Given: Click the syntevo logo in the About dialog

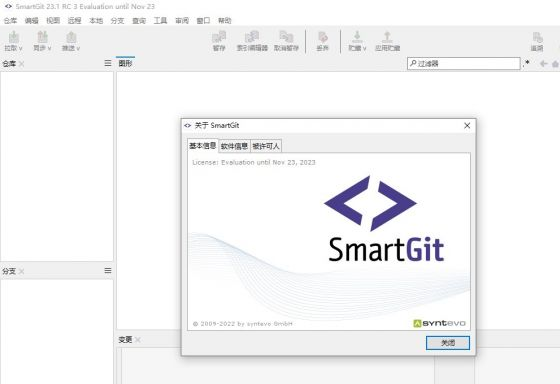Looking at the screenshot, I should 439,323.
